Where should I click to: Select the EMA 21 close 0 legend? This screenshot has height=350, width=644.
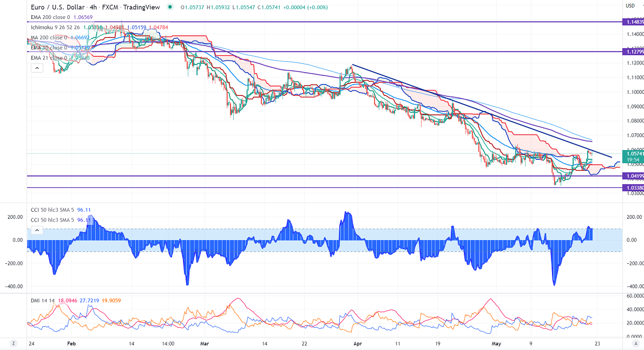49,58
